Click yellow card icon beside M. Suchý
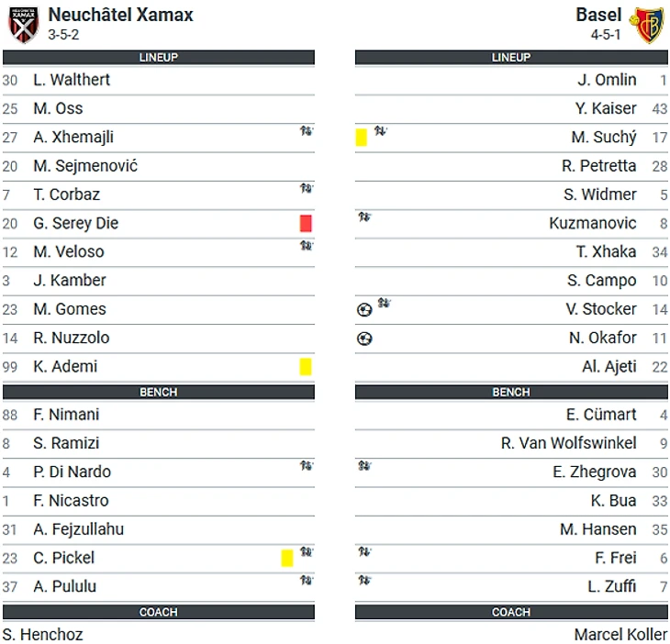 (361, 138)
